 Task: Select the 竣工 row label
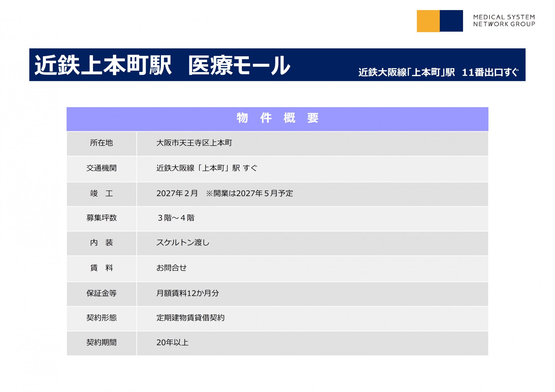click(x=101, y=194)
